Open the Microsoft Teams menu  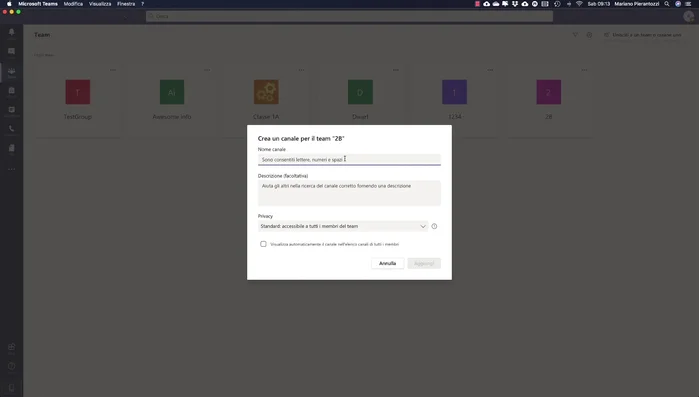[38, 4]
